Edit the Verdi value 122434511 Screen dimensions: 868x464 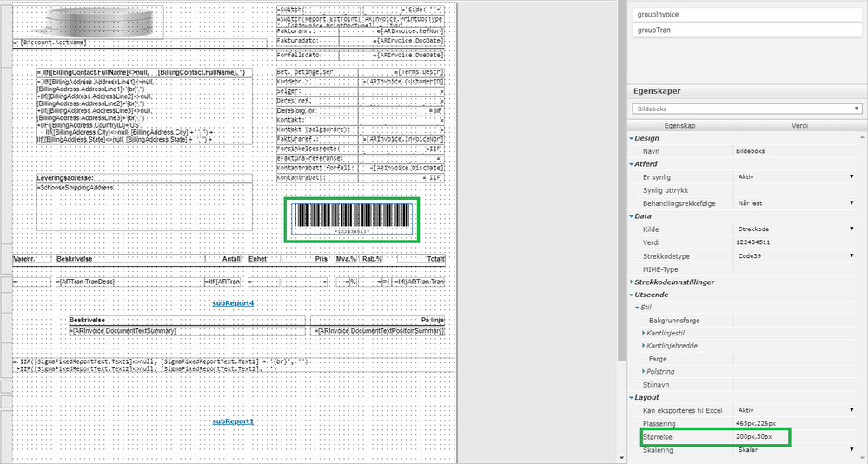(796, 242)
